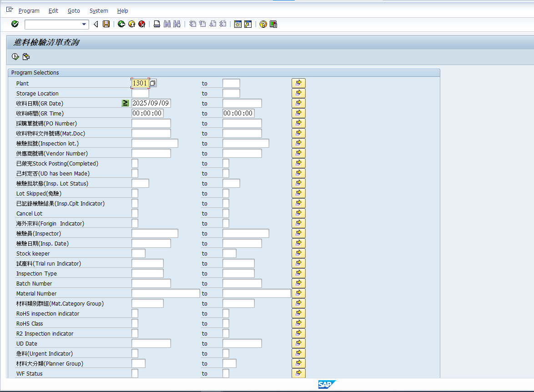Screen dimensions: 534x392
Task: Click multiple selection button for Batch Number
Action: 298,283
